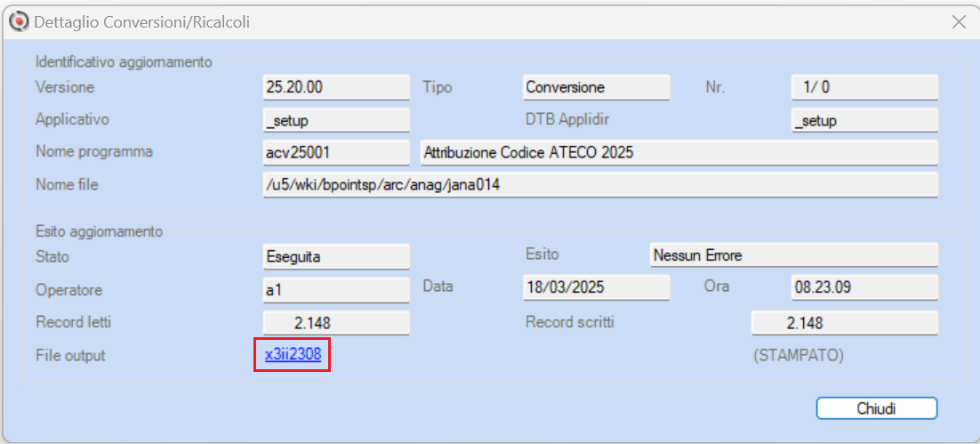Click the Dettaglio Conversioni/Ricalcoli title text

point(142,22)
